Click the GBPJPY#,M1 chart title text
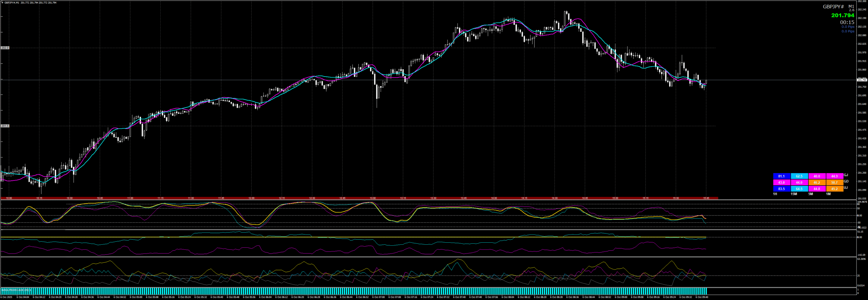The width and height of the screenshot is (868, 300). point(12,3)
